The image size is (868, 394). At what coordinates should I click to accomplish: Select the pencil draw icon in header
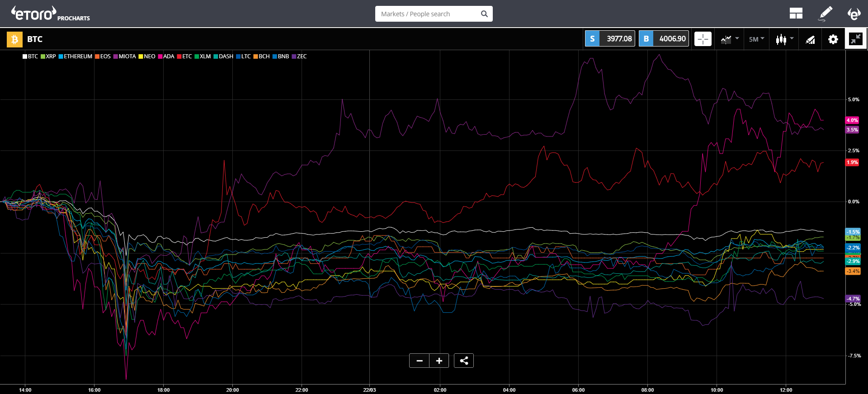826,14
